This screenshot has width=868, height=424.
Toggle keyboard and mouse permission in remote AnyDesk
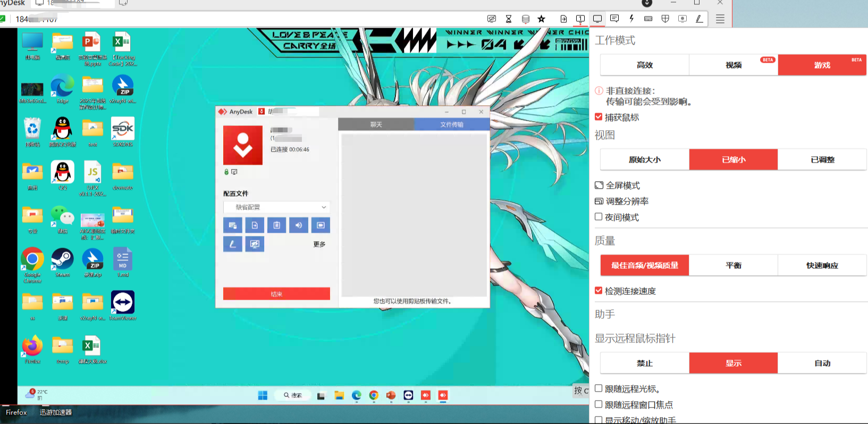point(233,225)
